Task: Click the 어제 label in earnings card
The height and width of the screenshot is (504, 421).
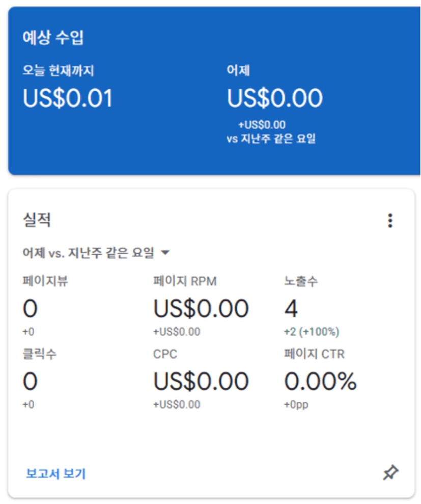Action: (238, 71)
